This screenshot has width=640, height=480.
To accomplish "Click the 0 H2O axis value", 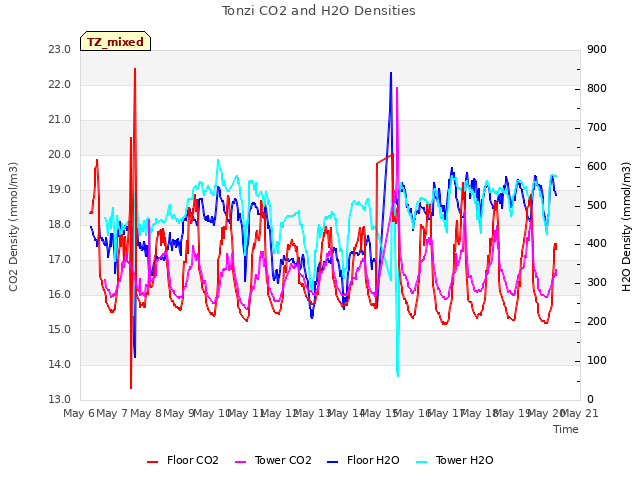I will pos(590,399).
